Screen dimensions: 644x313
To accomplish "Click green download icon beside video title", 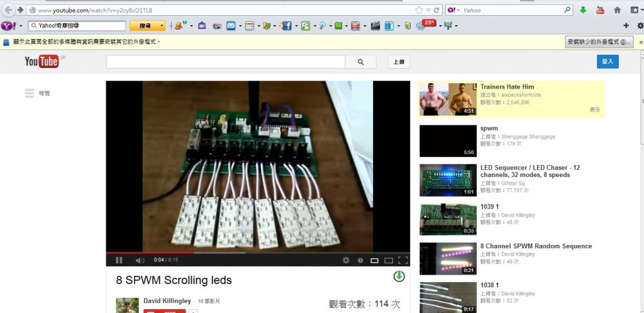I will (x=399, y=276).
